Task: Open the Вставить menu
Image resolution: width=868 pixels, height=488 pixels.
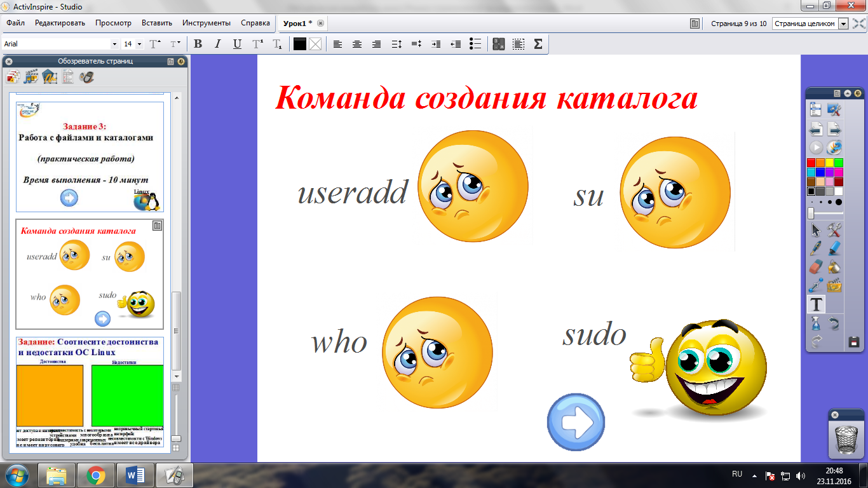Action: 157,23
